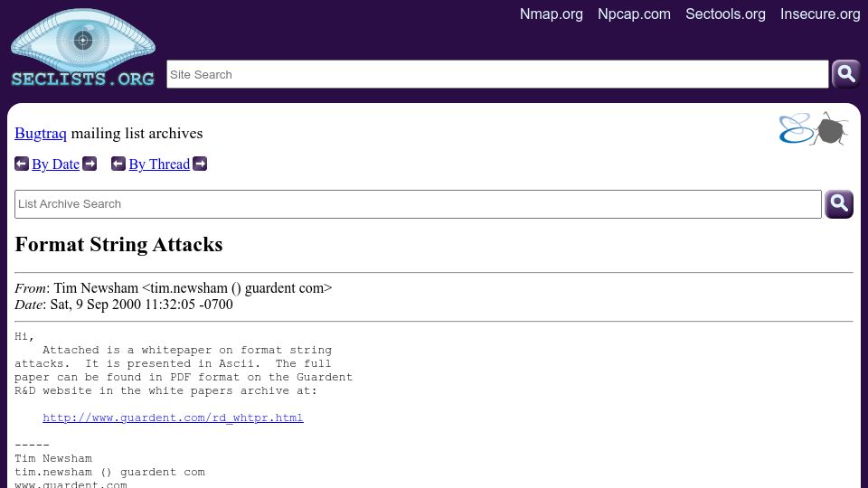The width and height of the screenshot is (868, 488).
Task: Click the From line naming Tim Newsham
Action: click(x=174, y=288)
